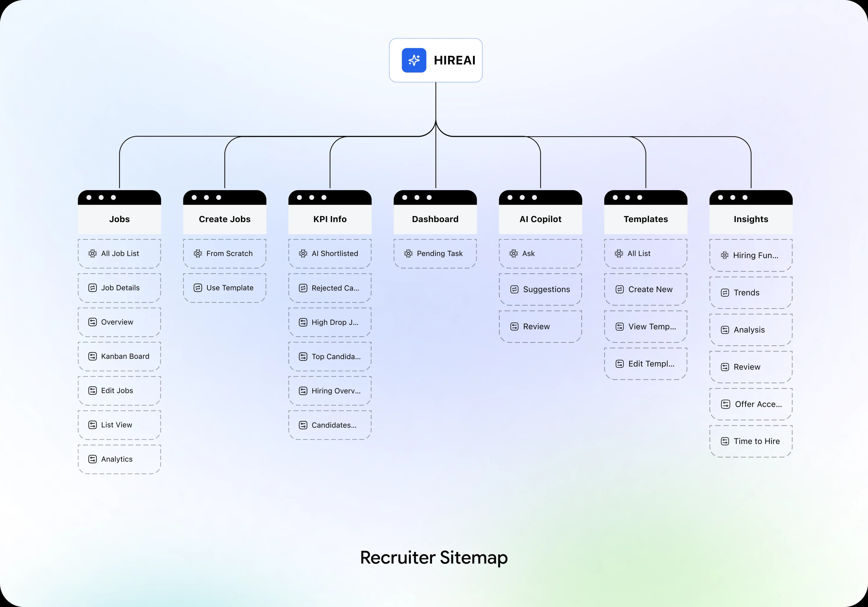Click the icon next to High Drop J...

coord(303,322)
